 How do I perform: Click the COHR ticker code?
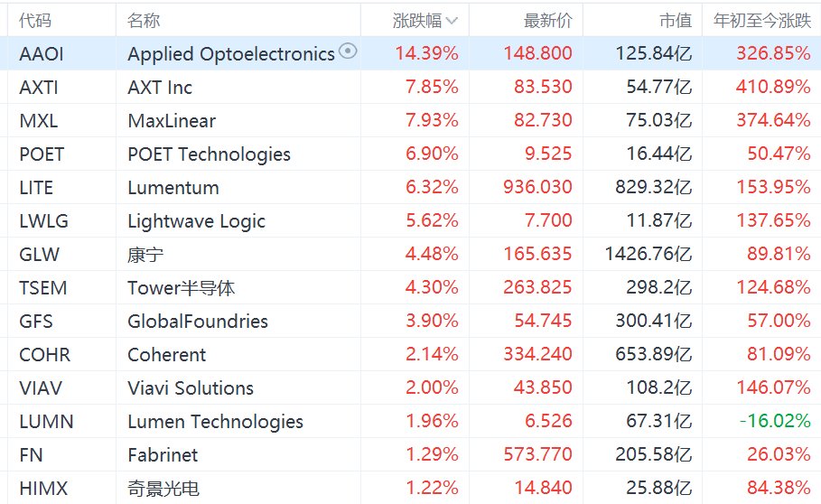(44, 355)
